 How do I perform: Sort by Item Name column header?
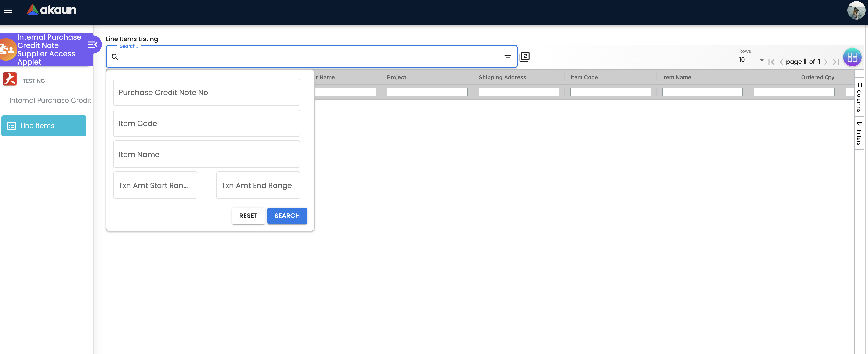pyautogui.click(x=676, y=77)
